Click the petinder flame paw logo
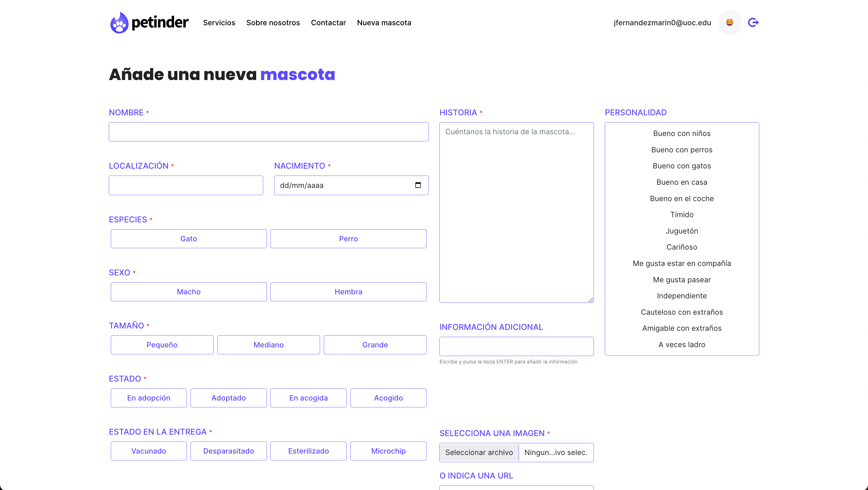 tap(119, 23)
